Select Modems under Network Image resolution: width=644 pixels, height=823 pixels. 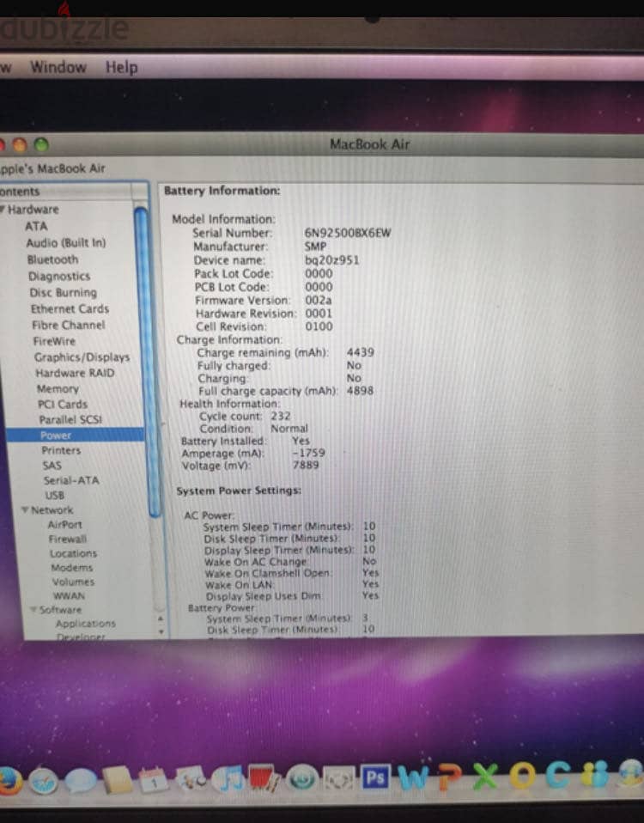[72, 567]
